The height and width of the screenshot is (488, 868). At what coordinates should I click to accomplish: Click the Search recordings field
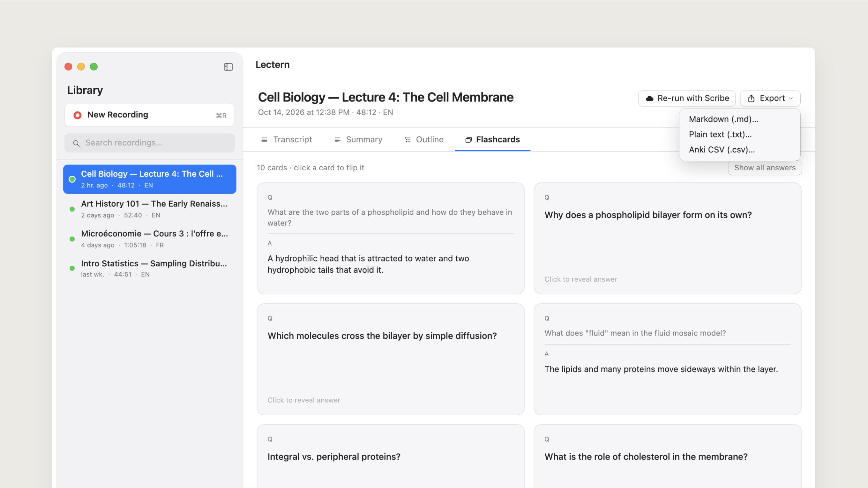pyautogui.click(x=150, y=143)
